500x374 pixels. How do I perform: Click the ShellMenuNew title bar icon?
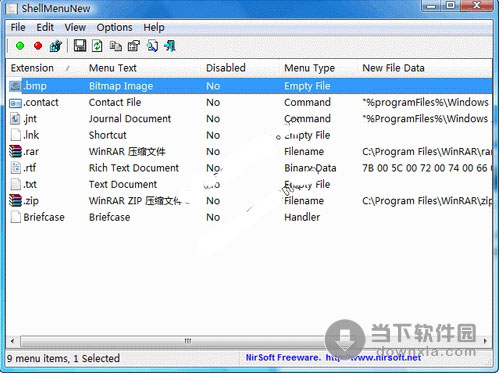click(x=12, y=9)
